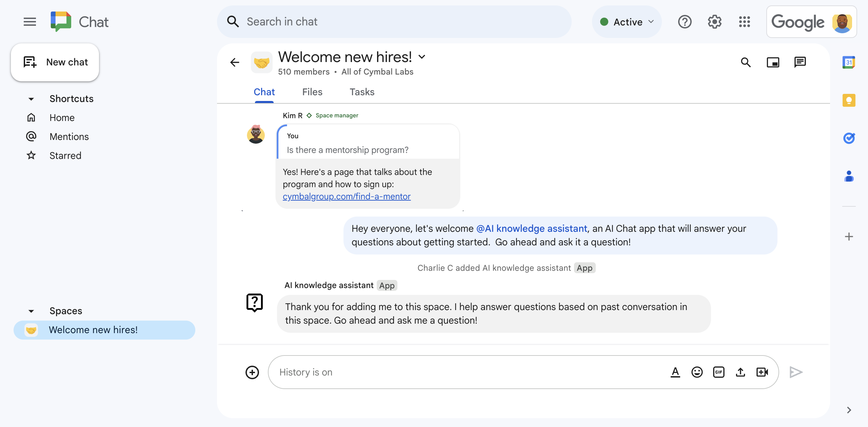Click the GIF icon in composer toolbar

coord(718,372)
